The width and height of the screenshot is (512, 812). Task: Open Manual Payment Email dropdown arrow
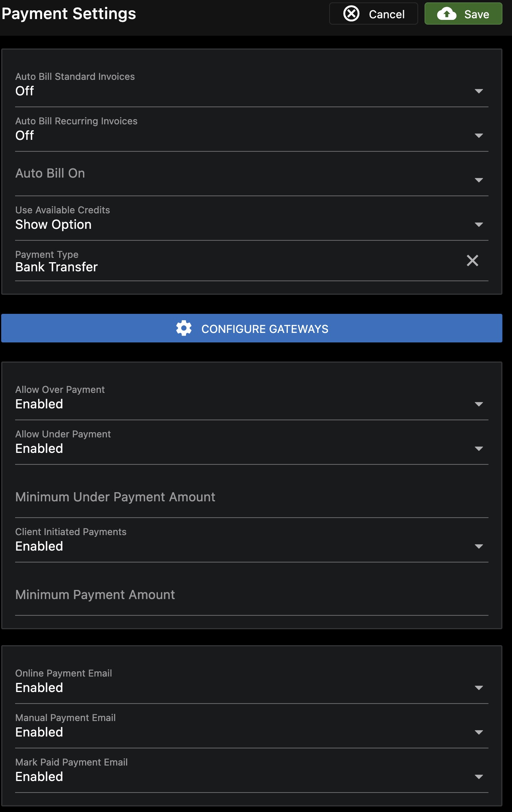[x=479, y=733]
